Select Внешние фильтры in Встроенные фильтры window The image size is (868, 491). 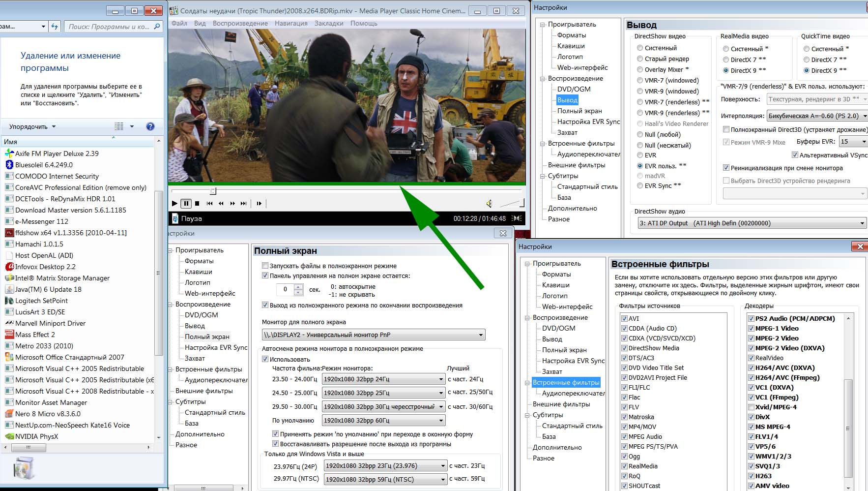point(561,404)
